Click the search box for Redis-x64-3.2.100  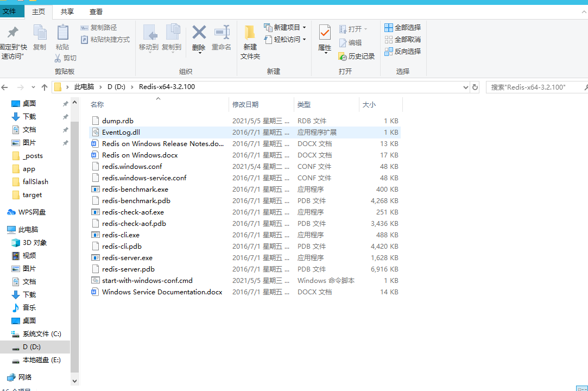point(535,87)
